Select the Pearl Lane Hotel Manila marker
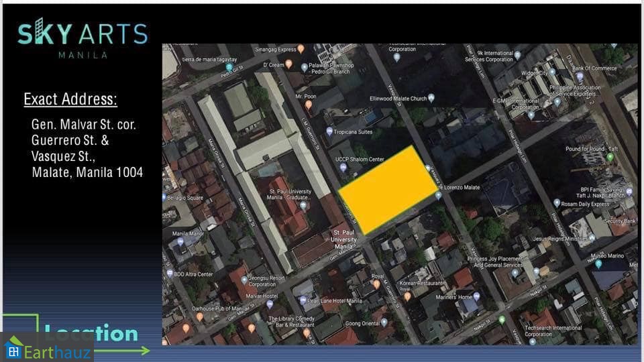Viewport: 644px width, 362px height. tap(303, 301)
